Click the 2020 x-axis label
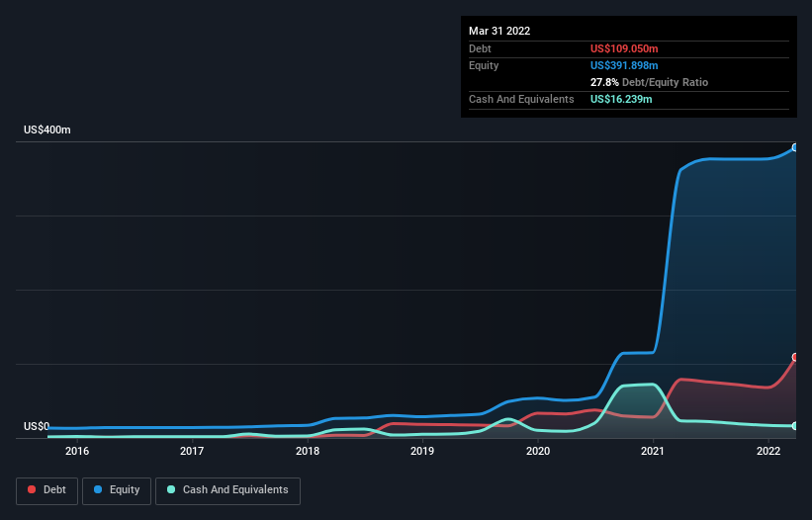 tap(538, 451)
